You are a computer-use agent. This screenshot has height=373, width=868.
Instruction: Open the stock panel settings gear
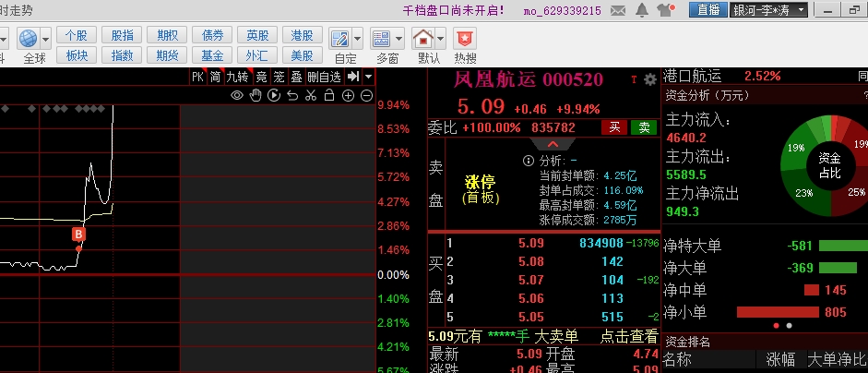[x=650, y=79]
